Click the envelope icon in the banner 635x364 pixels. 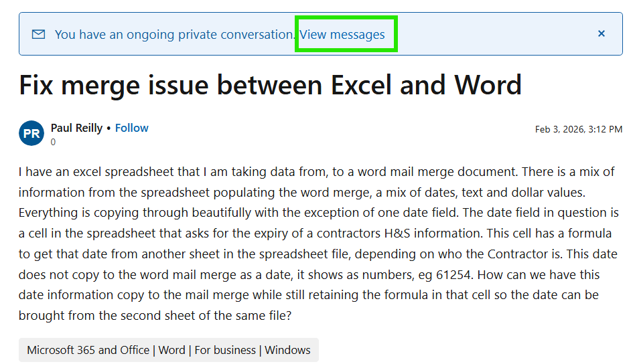(39, 34)
